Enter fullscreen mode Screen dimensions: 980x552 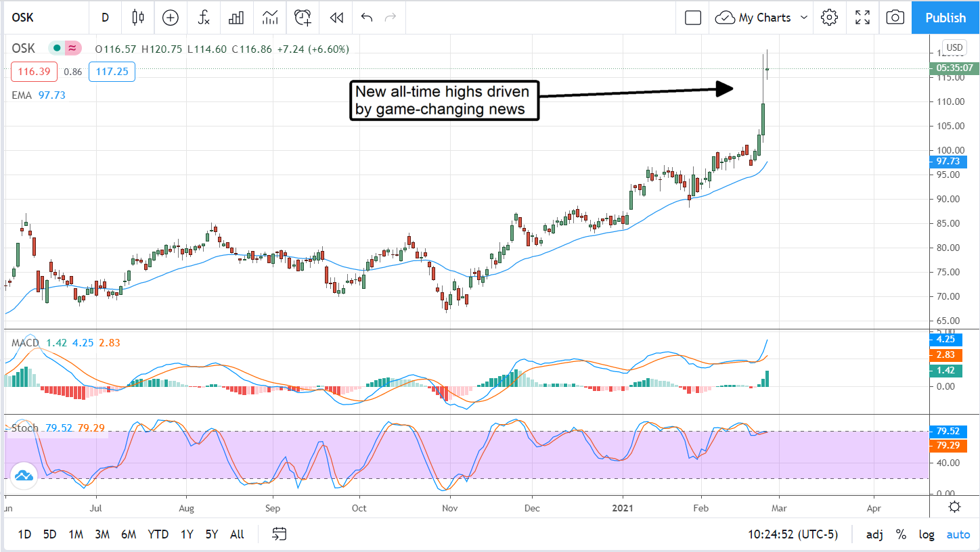click(862, 18)
